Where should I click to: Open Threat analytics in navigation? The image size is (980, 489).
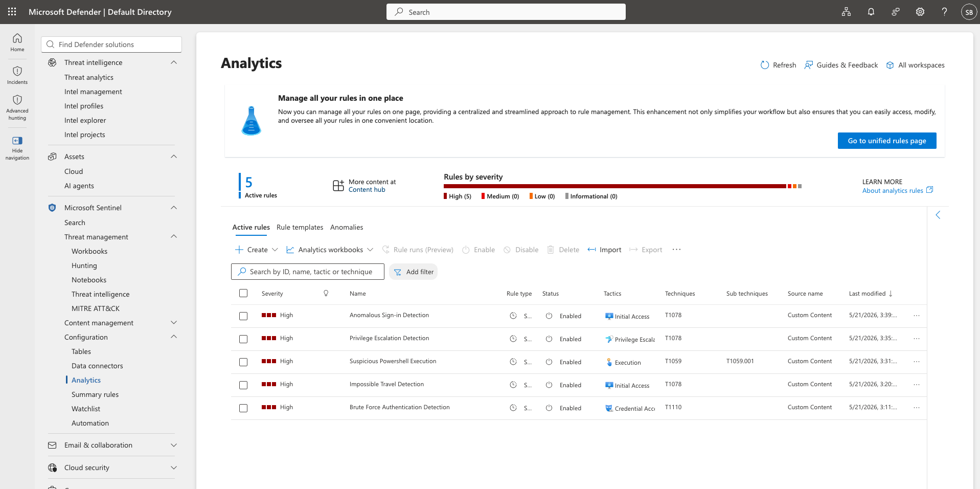pos(89,77)
